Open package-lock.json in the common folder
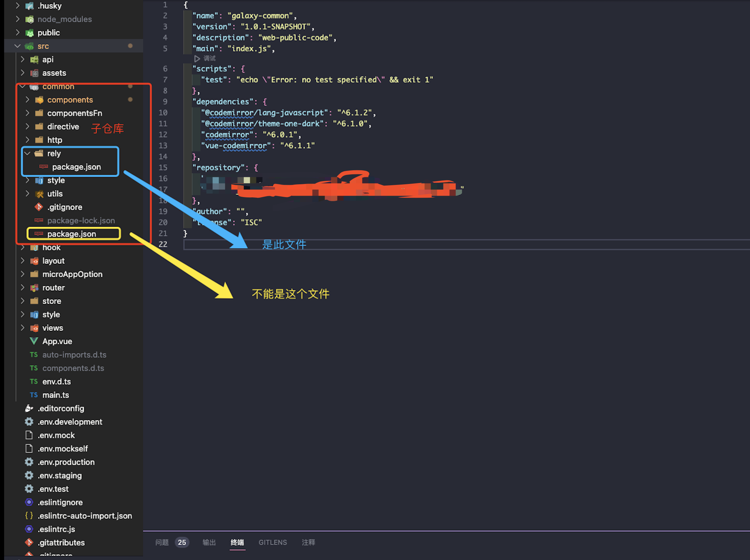750x560 pixels. click(x=81, y=220)
